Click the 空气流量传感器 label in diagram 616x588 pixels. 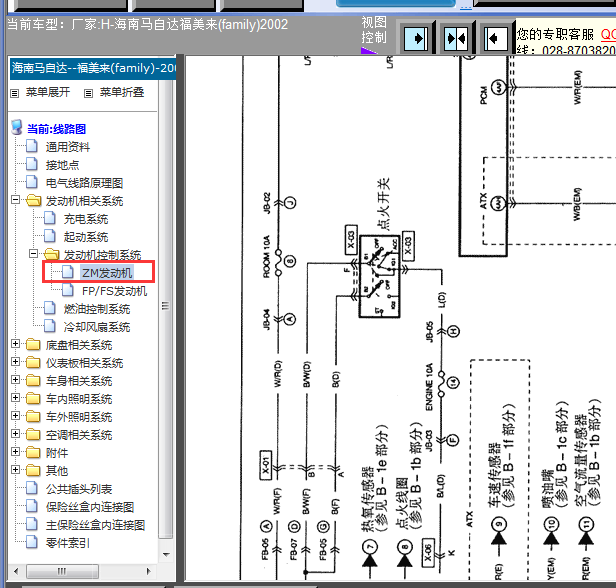tap(583, 460)
